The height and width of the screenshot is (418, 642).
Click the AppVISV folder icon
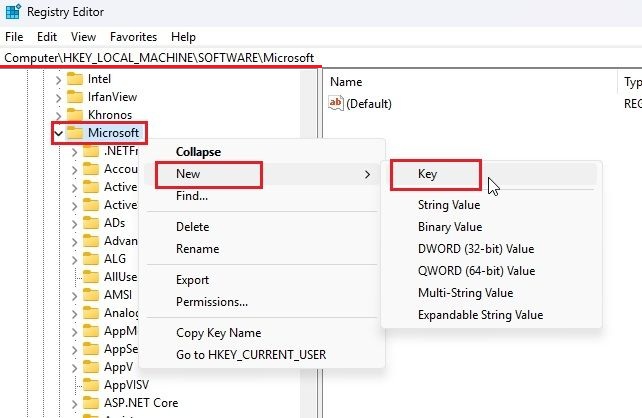[91, 385]
